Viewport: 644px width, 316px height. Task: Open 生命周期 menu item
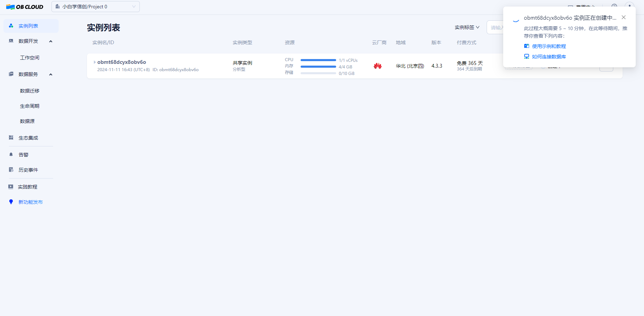click(x=30, y=106)
